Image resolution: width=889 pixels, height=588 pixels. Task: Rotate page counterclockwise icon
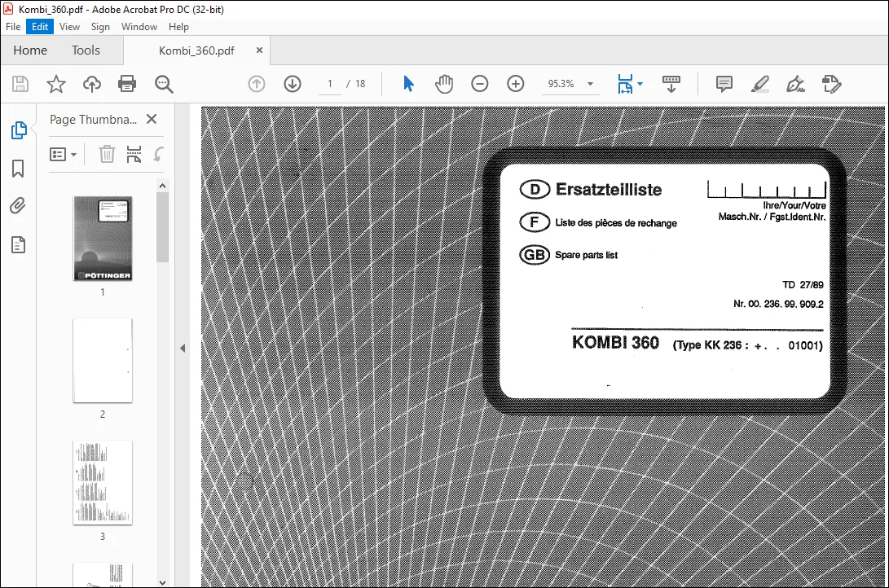pyautogui.click(x=159, y=154)
